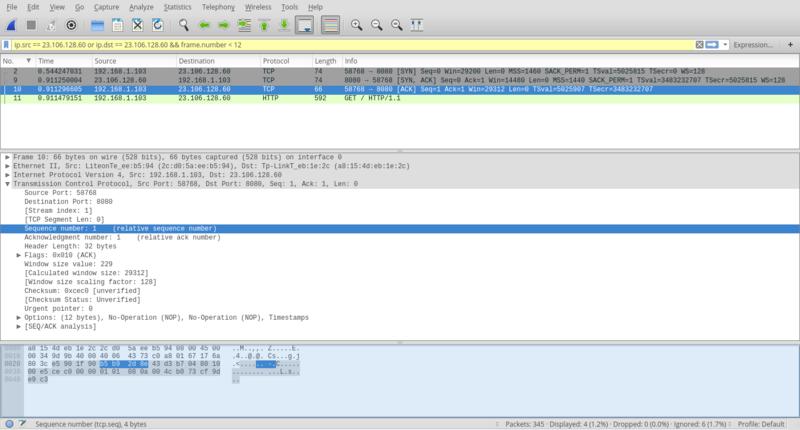Click the Expression... button
Screen dimensions: 800x430
(x=759, y=45)
